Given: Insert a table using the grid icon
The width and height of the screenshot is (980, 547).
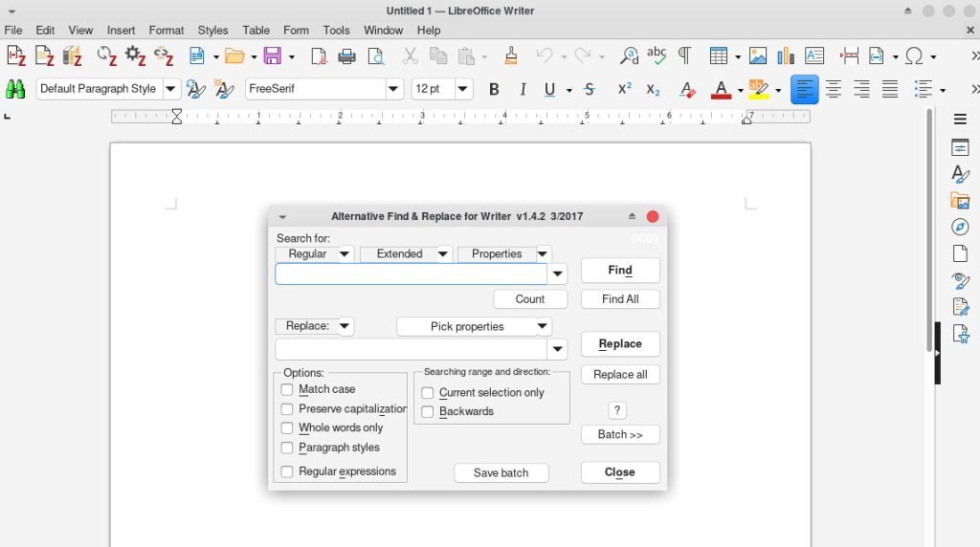Looking at the screenshot, I should (718, 56).
